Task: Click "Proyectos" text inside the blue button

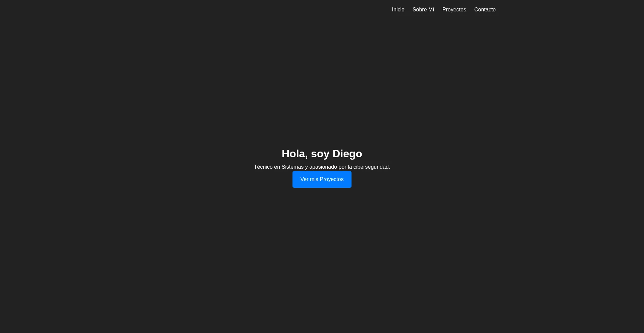Action: coord(331,179)
